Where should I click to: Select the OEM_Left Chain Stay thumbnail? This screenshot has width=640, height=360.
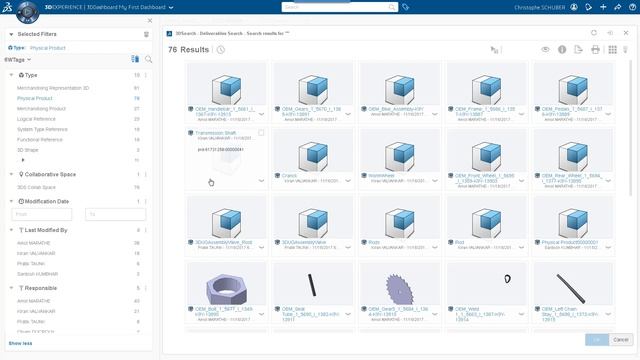tap(573, 284)
